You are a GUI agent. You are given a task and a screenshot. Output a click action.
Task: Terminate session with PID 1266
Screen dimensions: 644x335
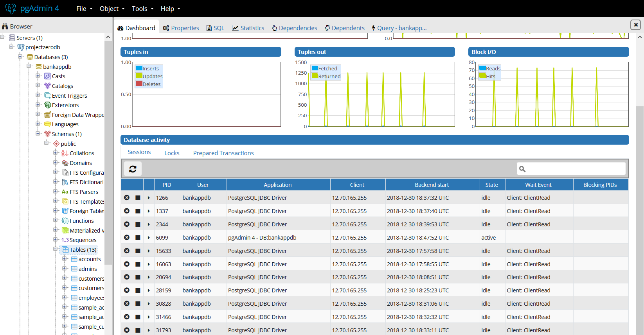(x=127, y=198)
